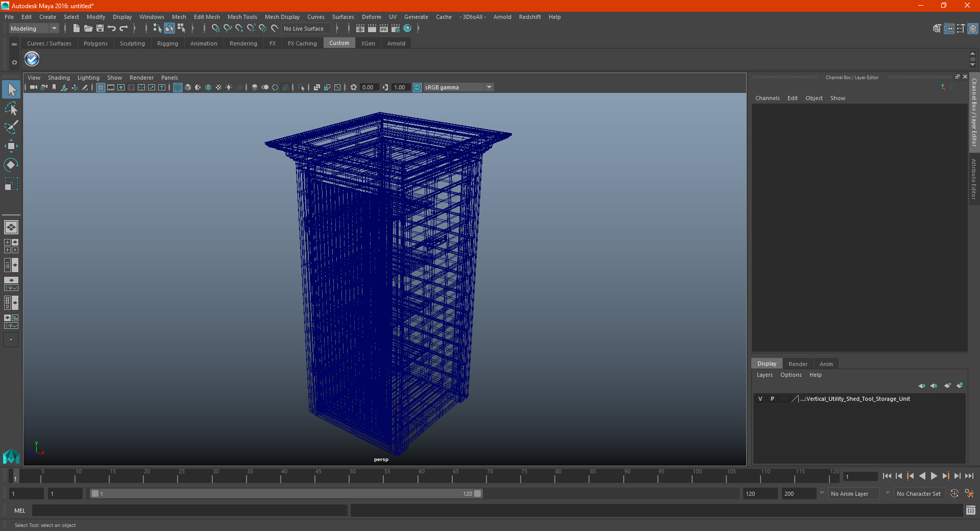Switch to the Rigging shelf tab
The image size is (980, 531).
(x=167, y=43)
